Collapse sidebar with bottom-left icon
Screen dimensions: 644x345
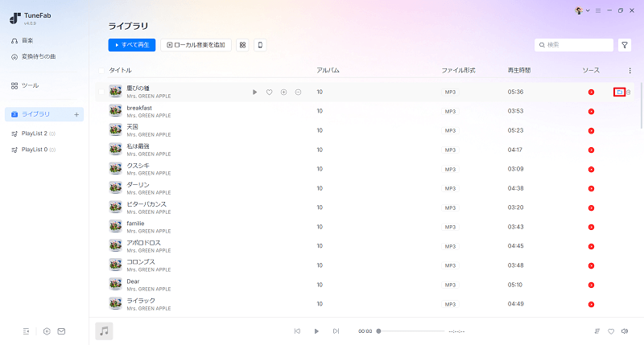click(x=26, y=331)
